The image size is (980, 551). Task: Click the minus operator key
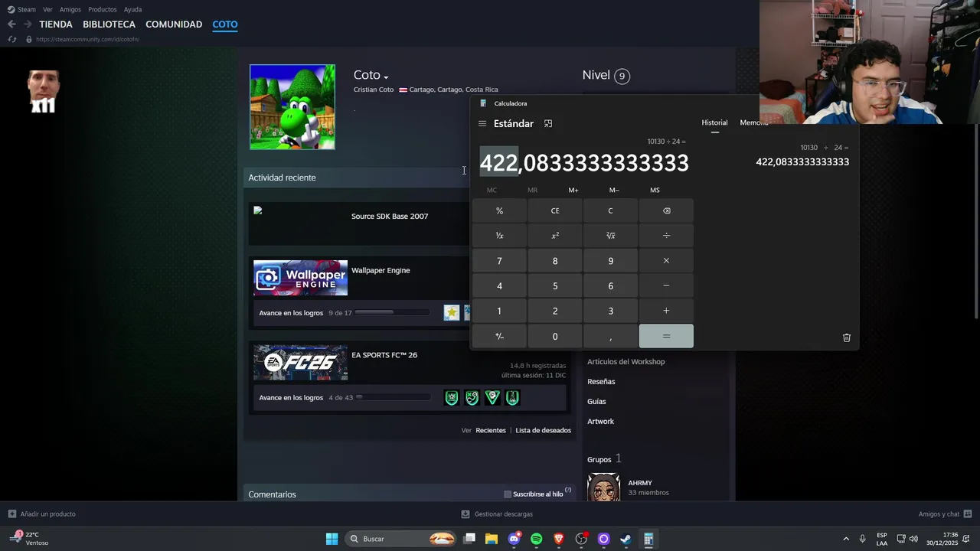tap(666, 285)
